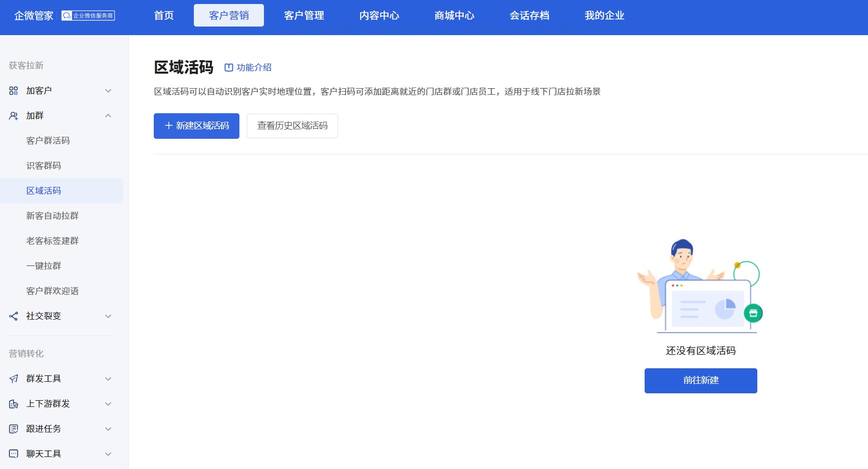The height and width of the screenshot is (469, 868).
Task: Click the 加群 people icon in sidebar
Action: point(14,116)
